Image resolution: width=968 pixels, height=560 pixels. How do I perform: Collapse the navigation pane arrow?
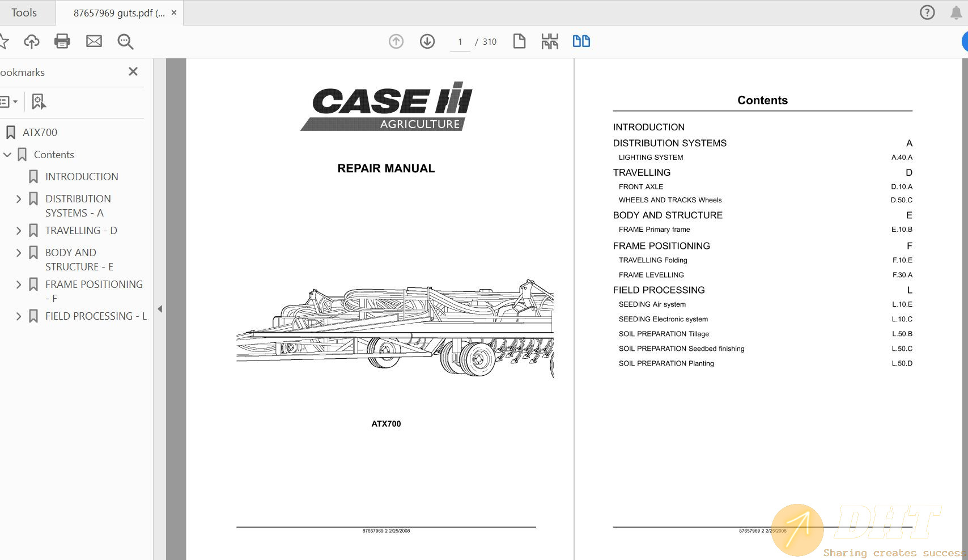coord(160,309)
